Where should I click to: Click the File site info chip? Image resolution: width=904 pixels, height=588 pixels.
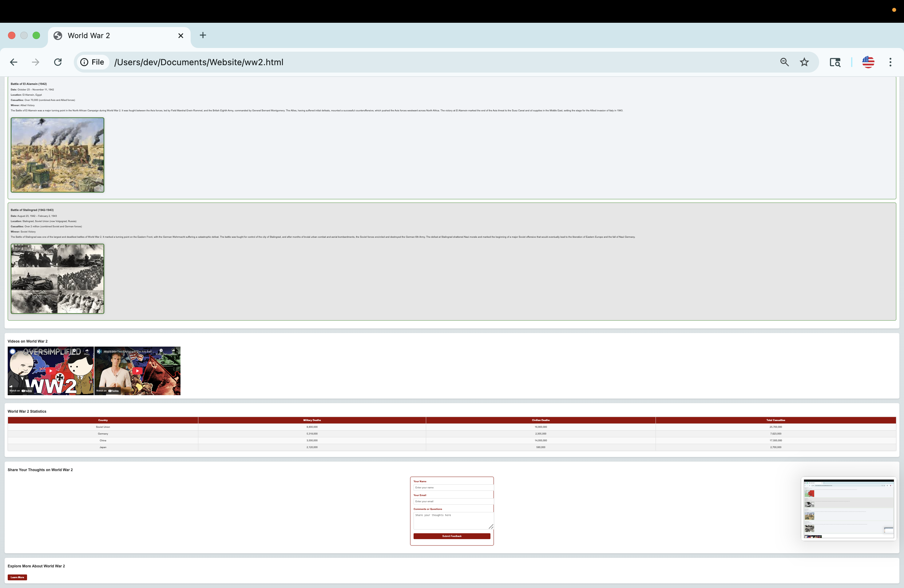click(93, 62)
